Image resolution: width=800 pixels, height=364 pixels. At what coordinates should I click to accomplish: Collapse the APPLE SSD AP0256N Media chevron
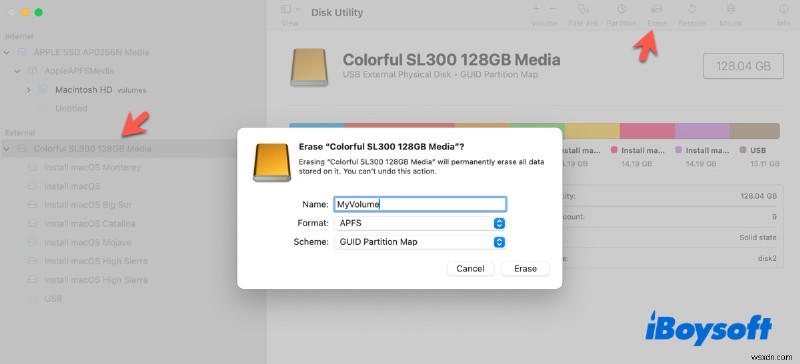(x=7, y=52)
